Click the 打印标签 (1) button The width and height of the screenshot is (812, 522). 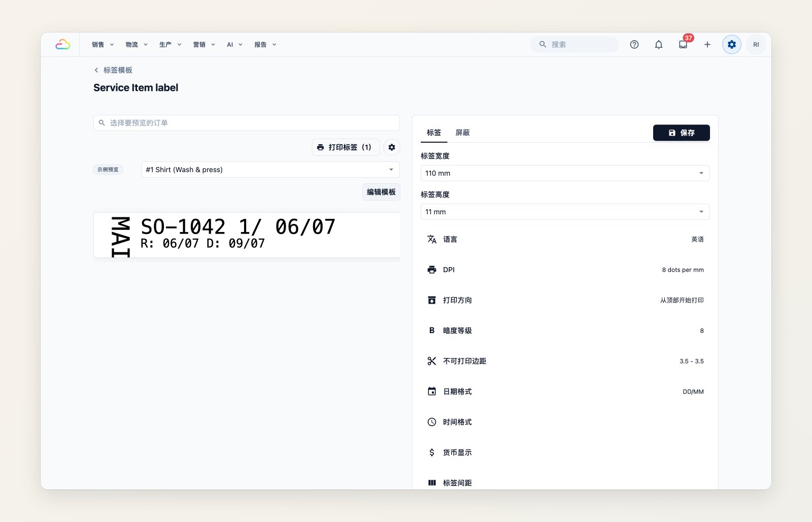point(346,147)
